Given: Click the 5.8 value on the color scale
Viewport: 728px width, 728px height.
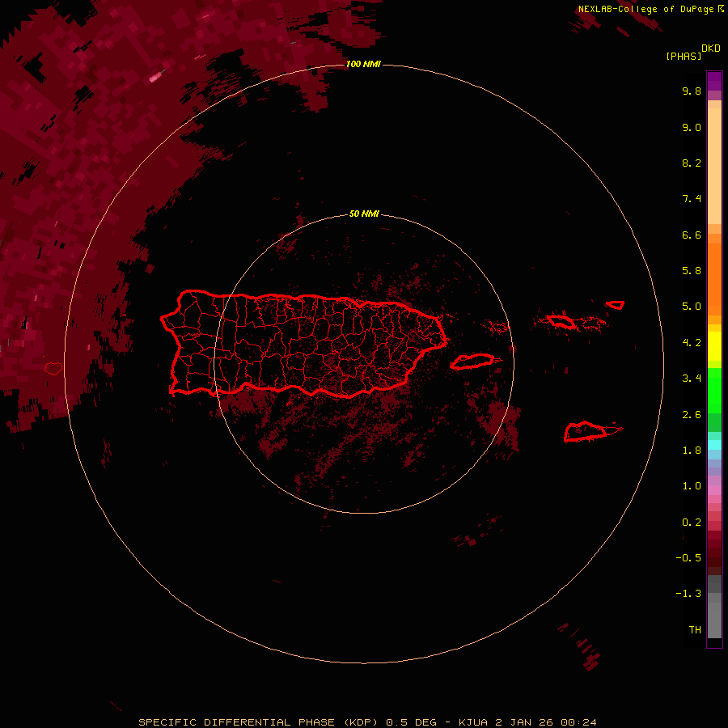Looking at the screenshot, I should [692, 270].
